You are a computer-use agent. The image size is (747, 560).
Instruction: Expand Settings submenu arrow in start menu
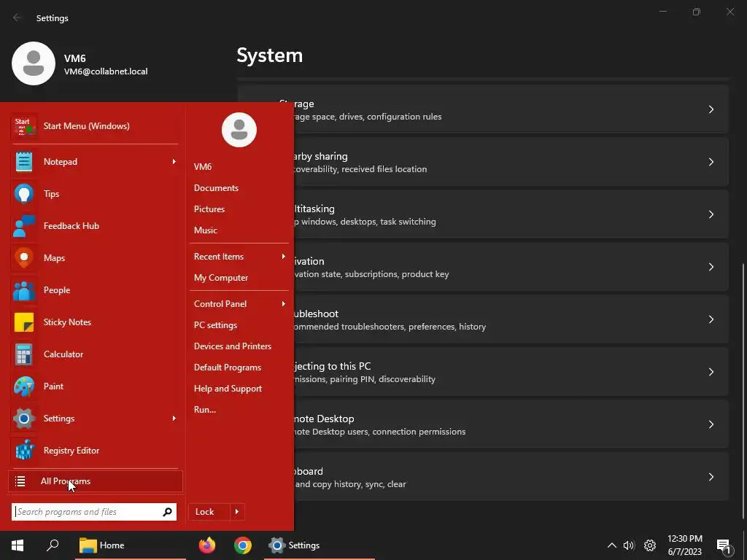pos(174,419)
